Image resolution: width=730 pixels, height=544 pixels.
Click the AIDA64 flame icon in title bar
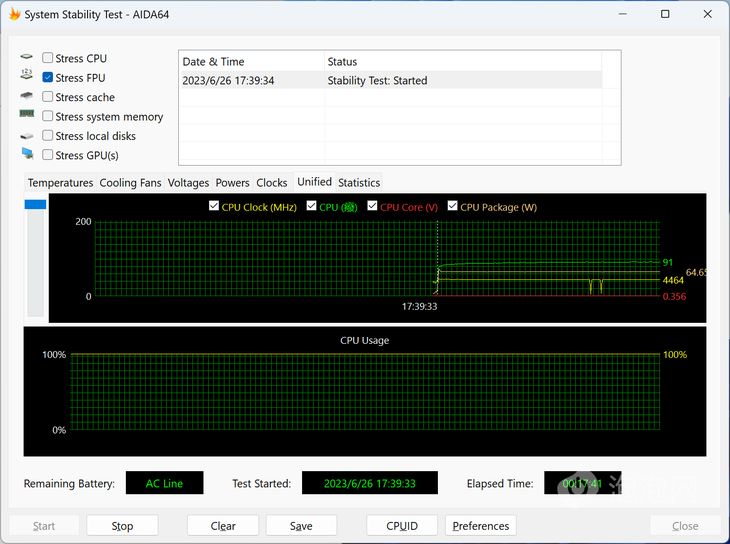tap(14, 14)
